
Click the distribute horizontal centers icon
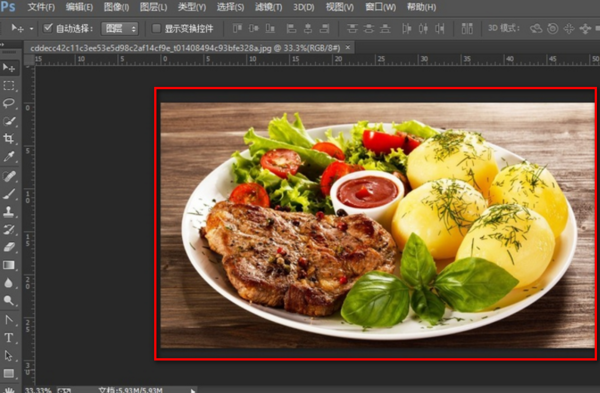[x=423, y=28]
